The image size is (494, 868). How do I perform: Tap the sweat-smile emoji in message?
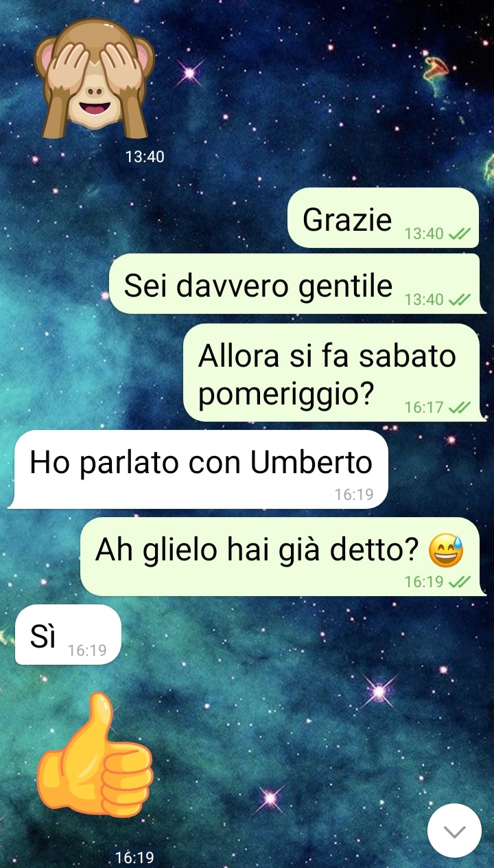(x=446, y=551)
